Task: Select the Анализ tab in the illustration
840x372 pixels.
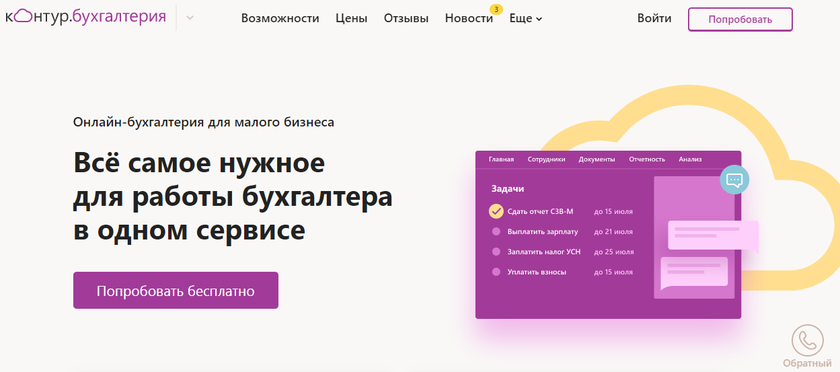Action: 690,159
